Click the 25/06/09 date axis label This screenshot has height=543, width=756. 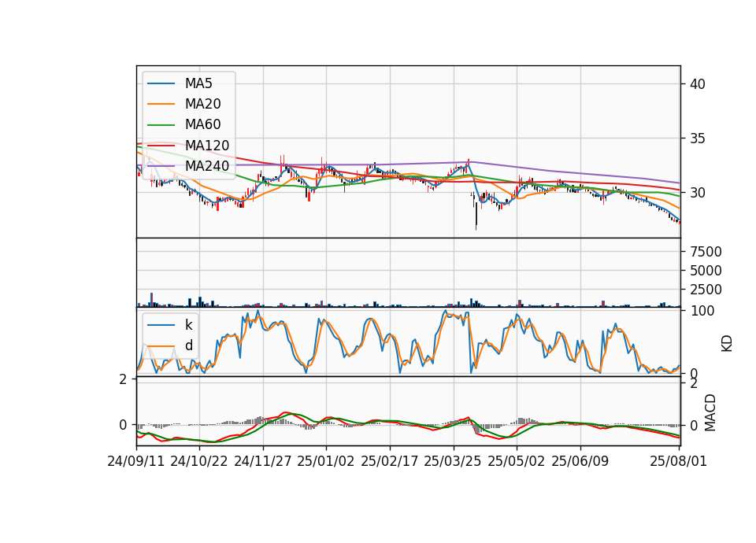[x=580, y=461]
